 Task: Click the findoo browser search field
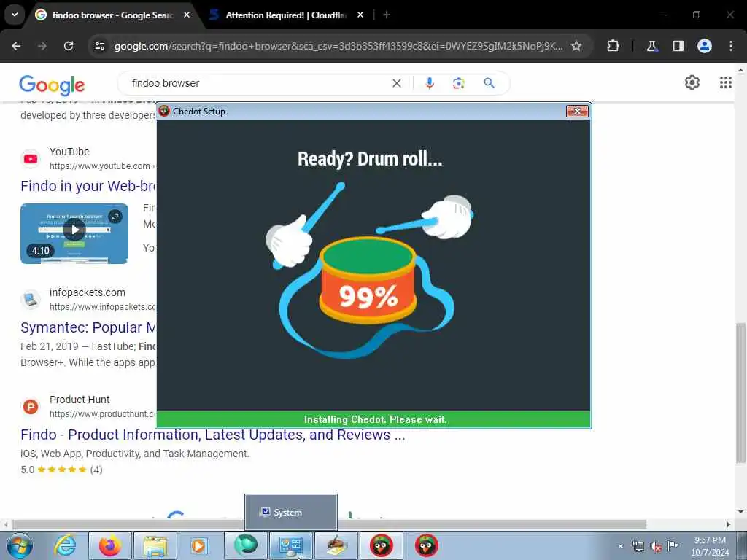tap(258, 83)
